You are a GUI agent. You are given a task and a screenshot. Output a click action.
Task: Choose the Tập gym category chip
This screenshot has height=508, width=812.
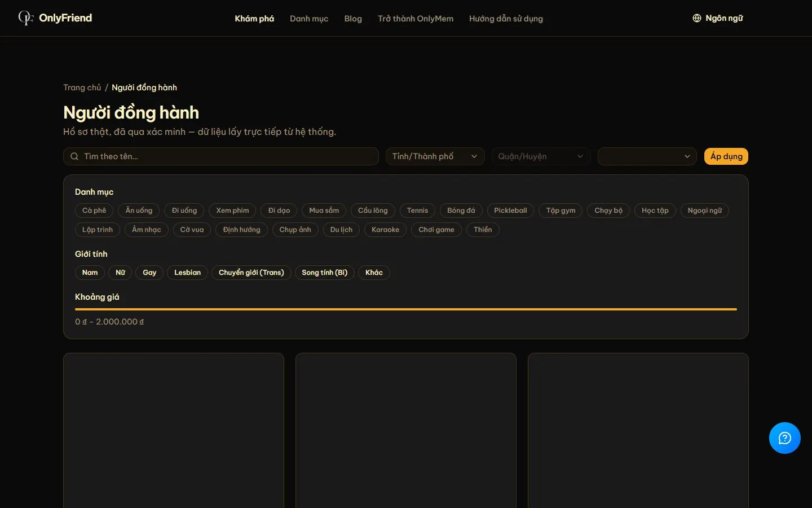click(x=561, y=211)
